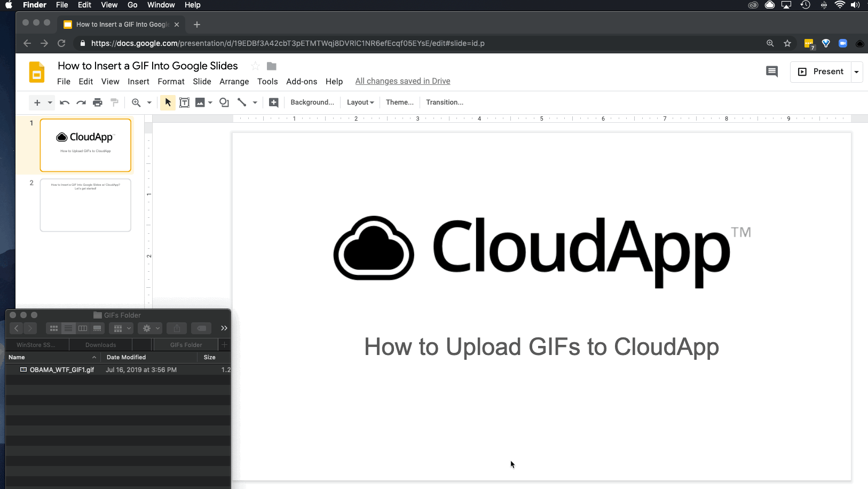This screenshot has height=489, width=868.
Task: Open the Add-ons menu
Action: (302, 81)
